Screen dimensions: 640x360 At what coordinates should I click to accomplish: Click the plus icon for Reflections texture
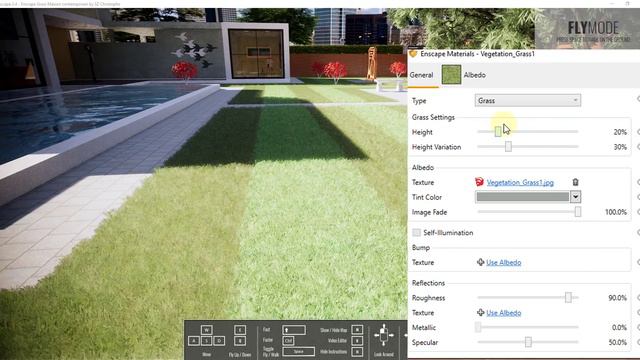pyautogui.click(x=480, y=313)
